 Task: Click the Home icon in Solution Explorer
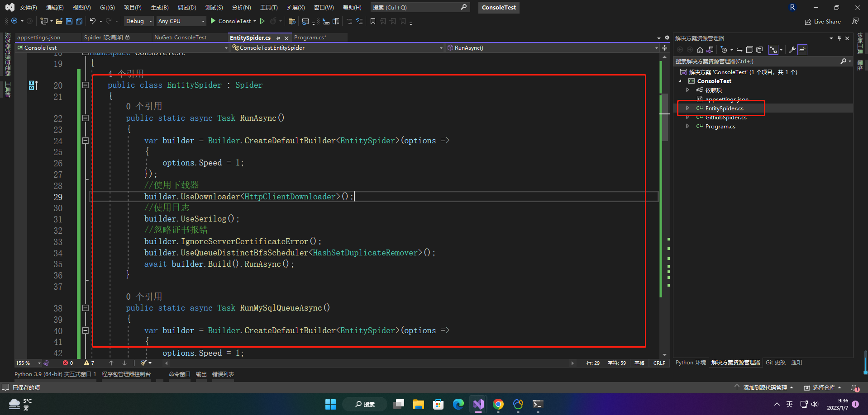(x=700, y=50)
